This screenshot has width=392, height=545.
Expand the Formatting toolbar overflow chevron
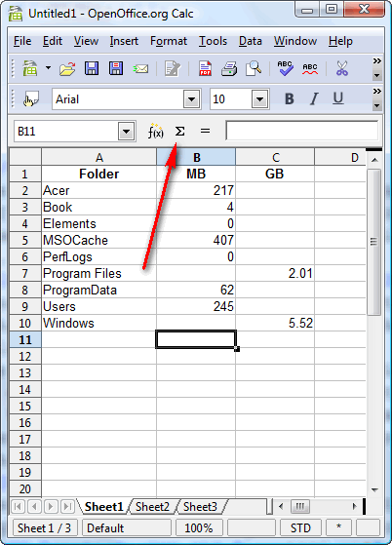(377, 92)
